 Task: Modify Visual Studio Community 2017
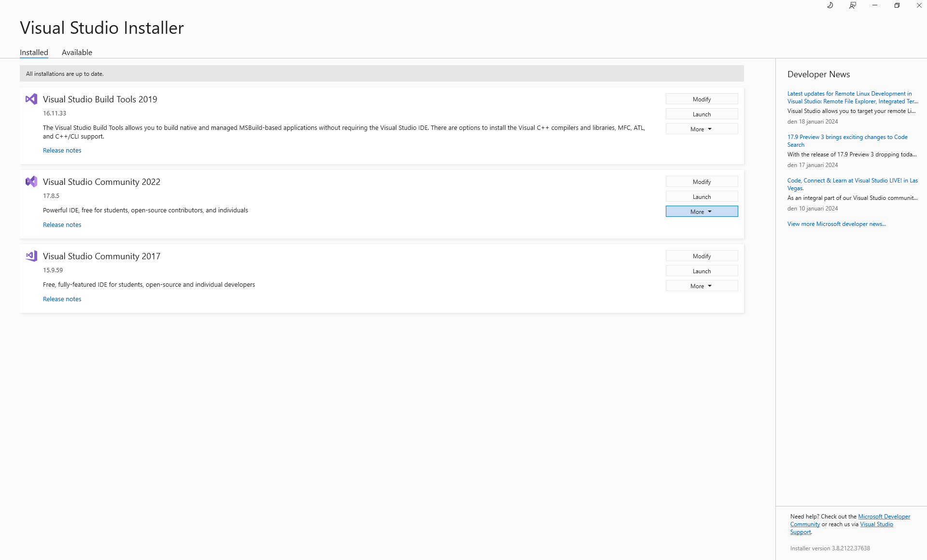pyautogui.click(x=702, y=256)
